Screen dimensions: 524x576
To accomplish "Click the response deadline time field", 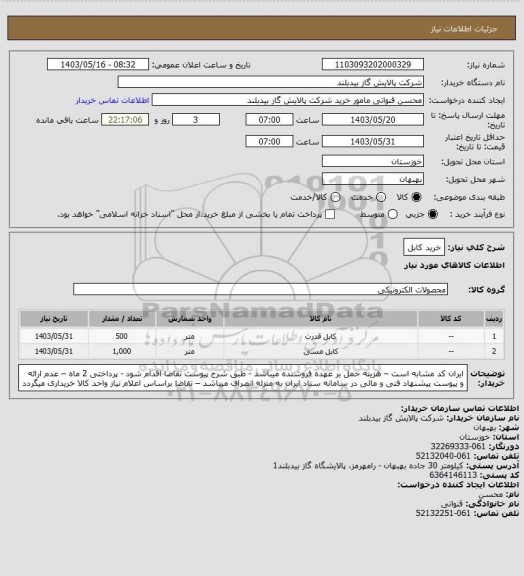I will (269, 120).
